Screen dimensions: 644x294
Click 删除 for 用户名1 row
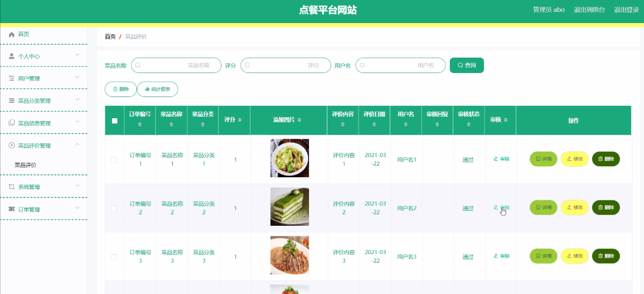(x=606, y=159)
